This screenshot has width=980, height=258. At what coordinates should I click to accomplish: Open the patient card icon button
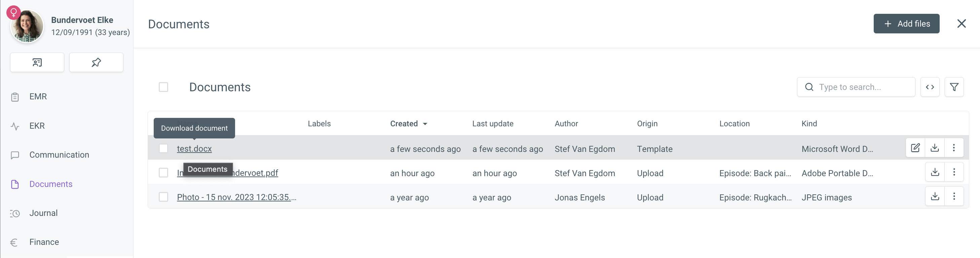[x=37, y=63]
